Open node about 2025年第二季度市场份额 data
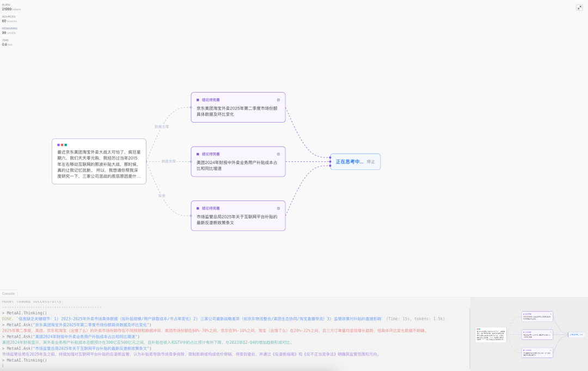The image size is (588, 371). pyautogui.click(x=237, y=111)
